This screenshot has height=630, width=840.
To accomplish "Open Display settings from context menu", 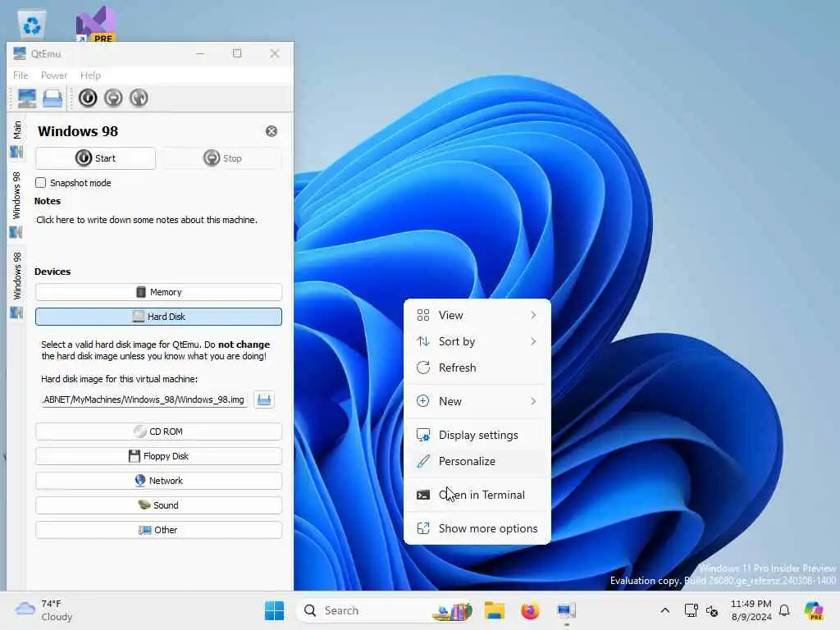I will click(x=477, y=436).
